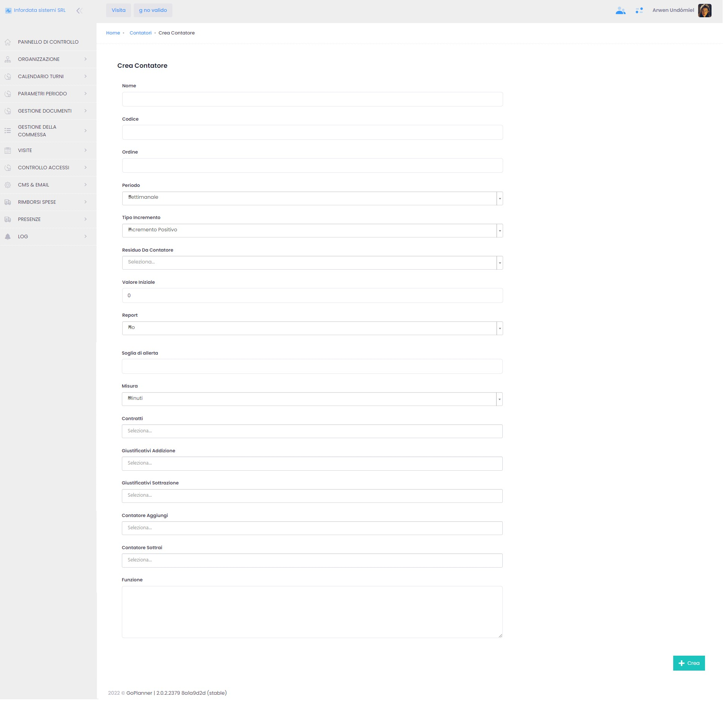
Task: Open the Misura dropdown arrow
Action: click(499, 399)
